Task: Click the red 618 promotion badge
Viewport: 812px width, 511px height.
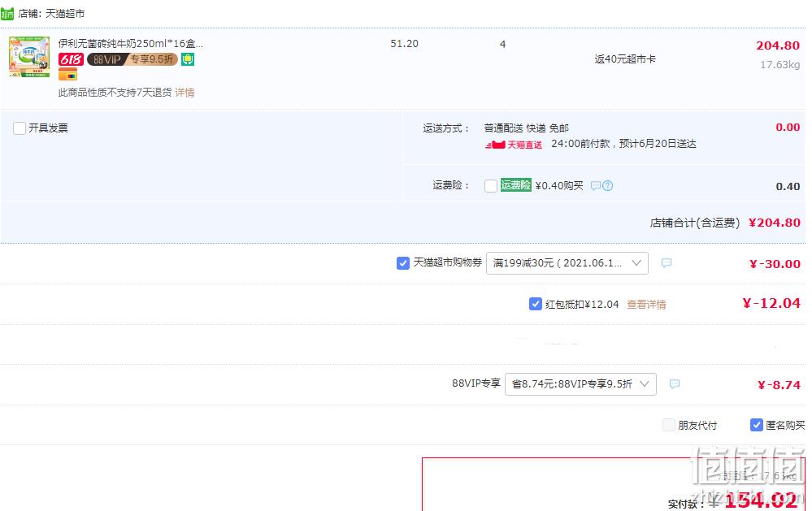Action: [x=71, y=59]
